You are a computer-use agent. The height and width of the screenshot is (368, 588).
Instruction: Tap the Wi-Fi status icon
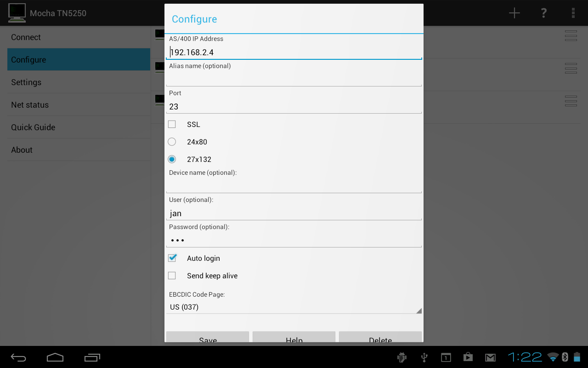point(554,357)
